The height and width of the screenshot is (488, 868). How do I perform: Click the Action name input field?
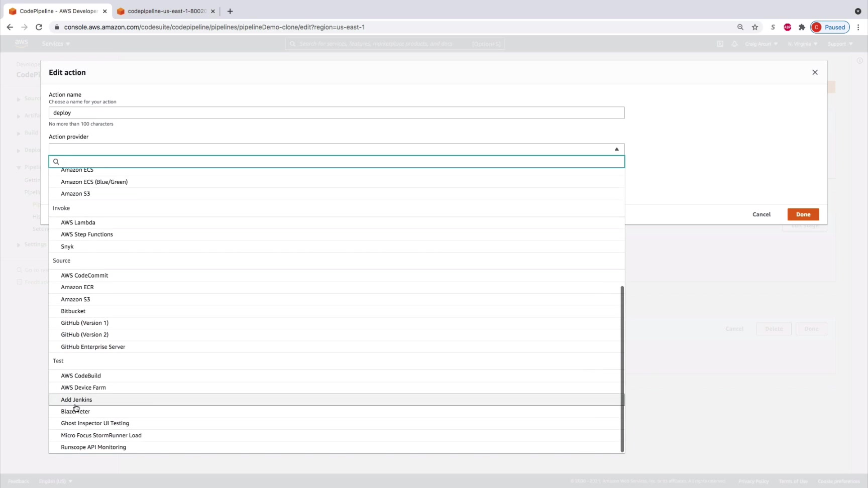coord(337,113)
